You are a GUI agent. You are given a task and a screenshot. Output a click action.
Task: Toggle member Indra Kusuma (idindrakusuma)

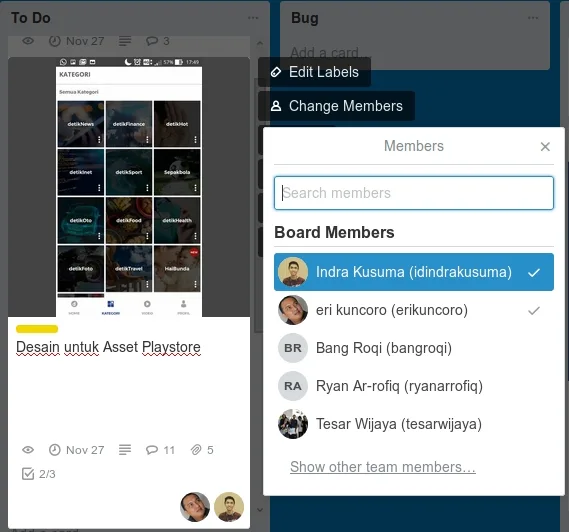click(414, 272)
